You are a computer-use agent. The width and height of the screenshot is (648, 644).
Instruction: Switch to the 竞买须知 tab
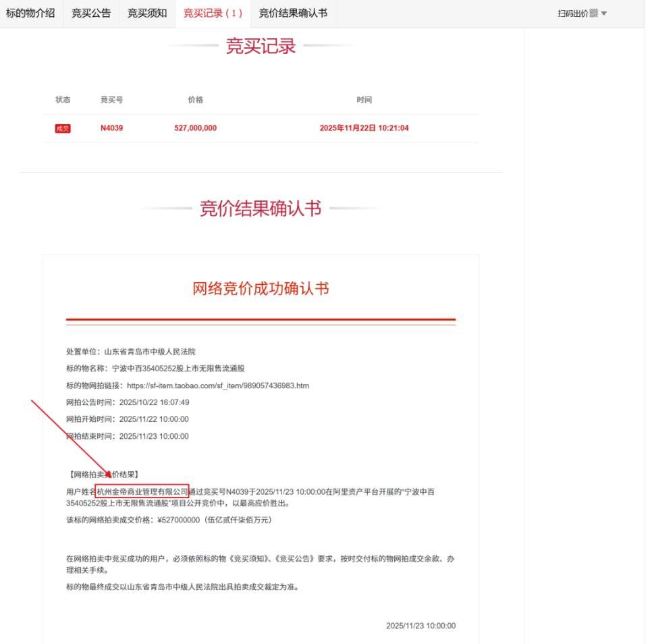[x=146, y=14]
